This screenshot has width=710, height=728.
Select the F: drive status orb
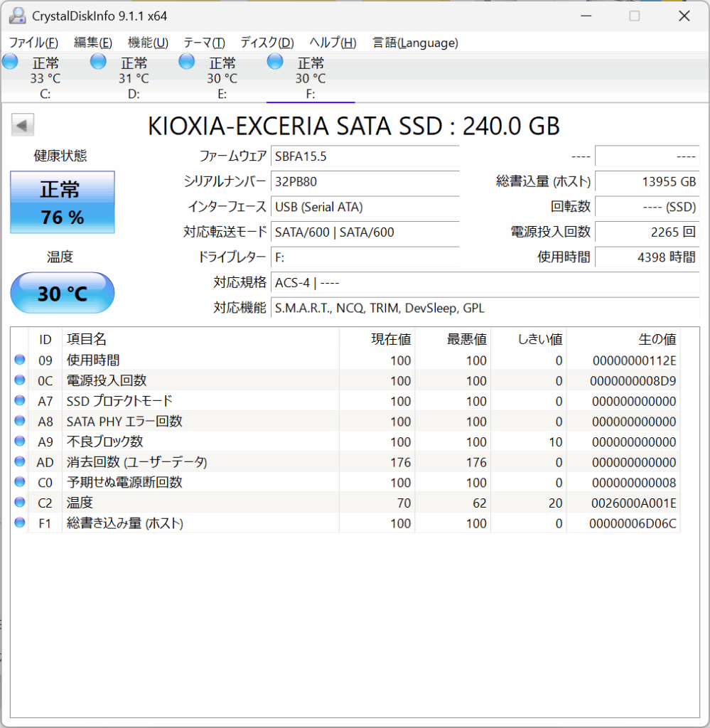pos(275,61)
